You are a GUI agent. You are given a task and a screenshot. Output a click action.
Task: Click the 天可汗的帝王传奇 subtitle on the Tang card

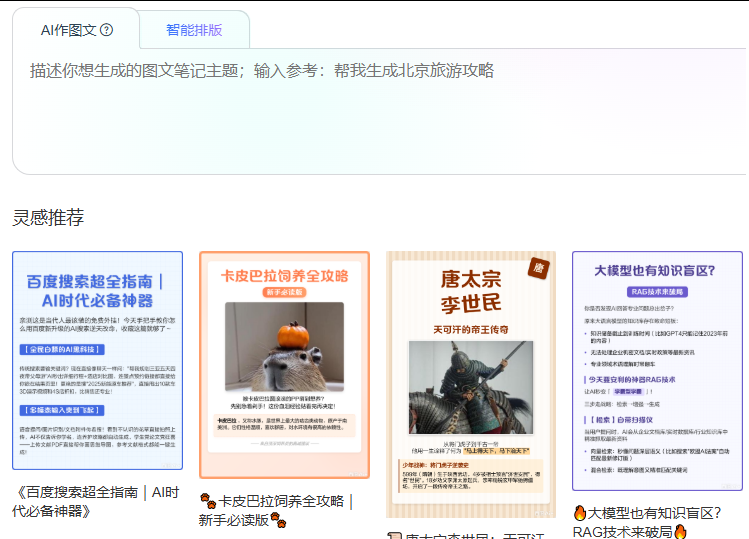tap(471, 330)
